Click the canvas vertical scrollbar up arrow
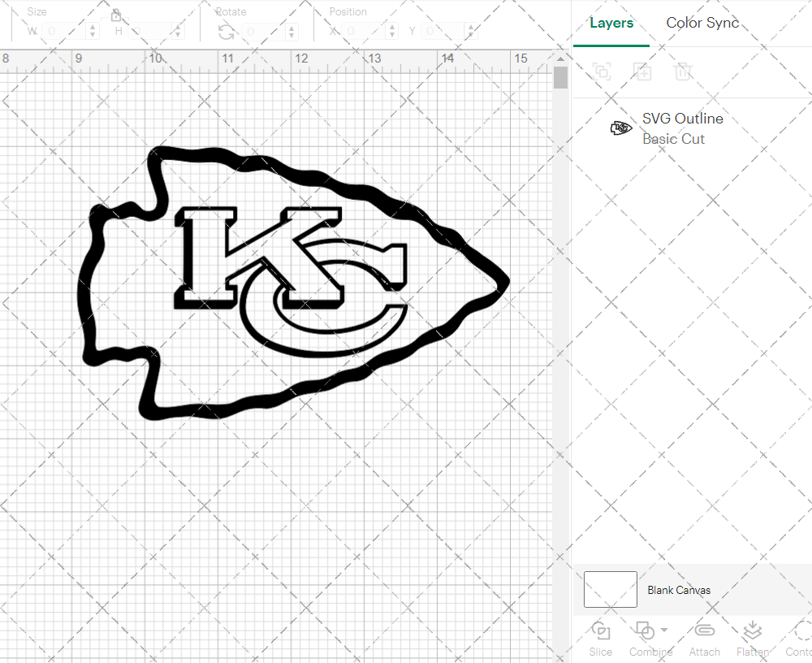Image resolution: width=812 pixels, height=663 pixels. (x=560, y=58)
